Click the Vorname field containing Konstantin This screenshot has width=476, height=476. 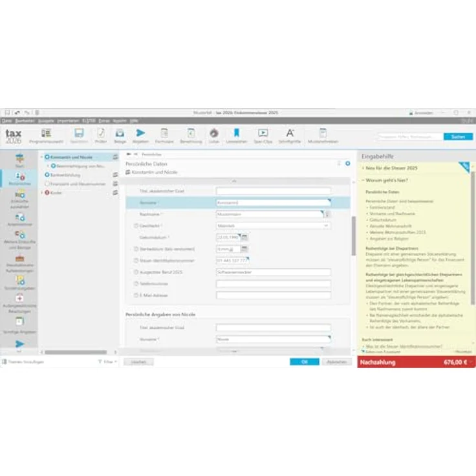point(273,202)
